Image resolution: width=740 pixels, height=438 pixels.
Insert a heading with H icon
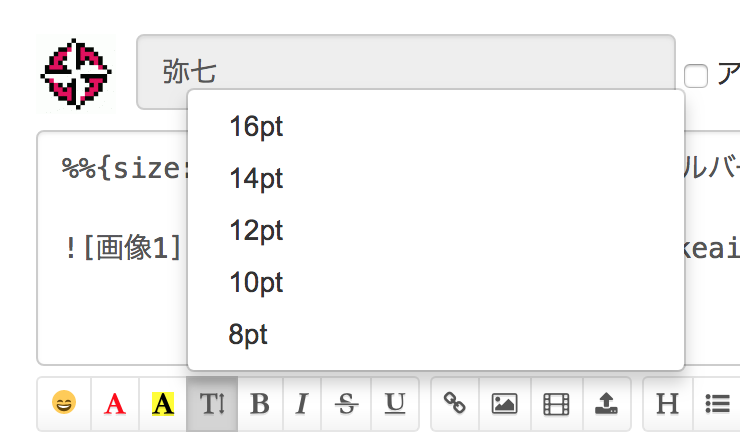click(666, 404)
